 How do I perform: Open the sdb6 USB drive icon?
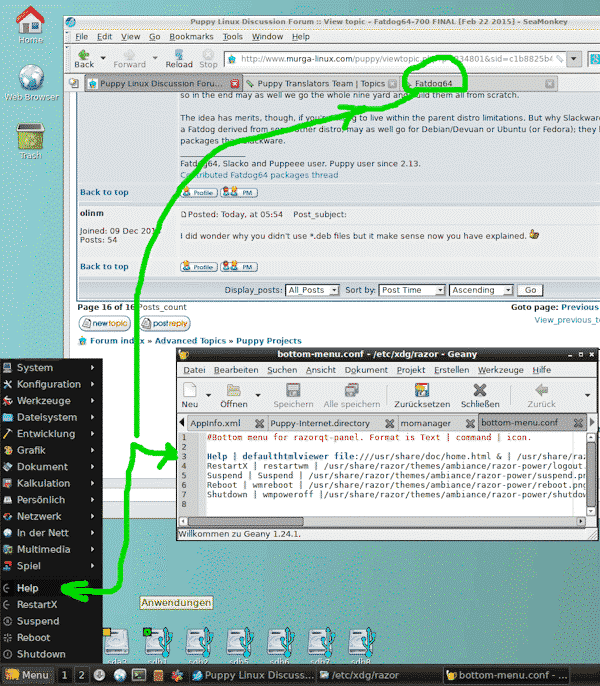pyautogui.click(x=280, y=645)
